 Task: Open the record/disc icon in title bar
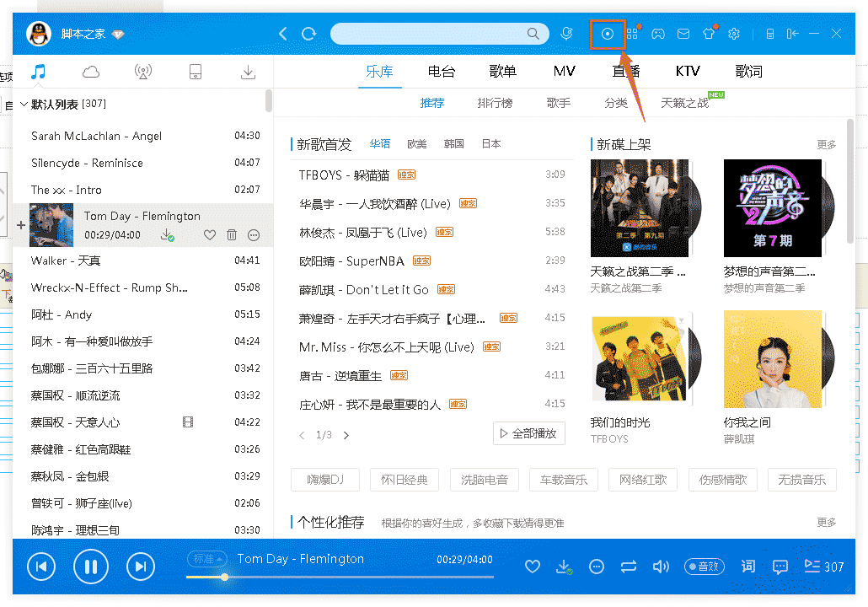click(608, 34)
